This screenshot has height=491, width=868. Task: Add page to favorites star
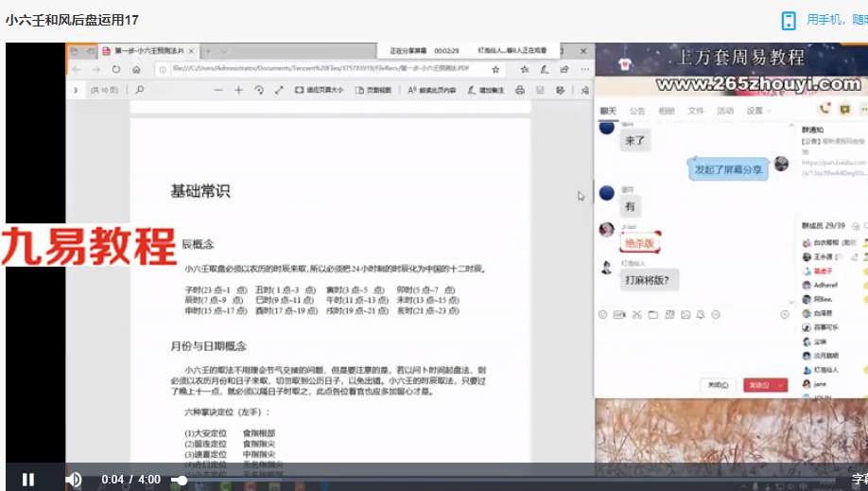pyautogui.click(x=495, y=69)
